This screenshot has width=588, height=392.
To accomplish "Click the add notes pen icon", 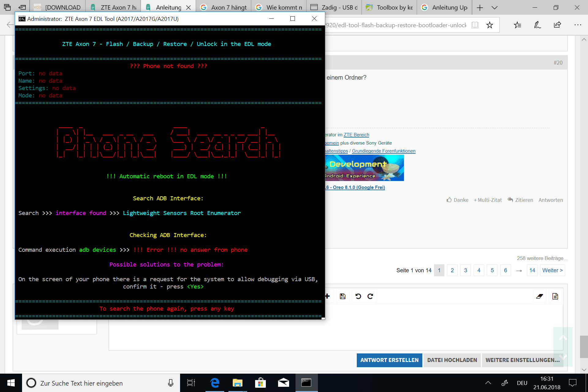I will 537,25.
